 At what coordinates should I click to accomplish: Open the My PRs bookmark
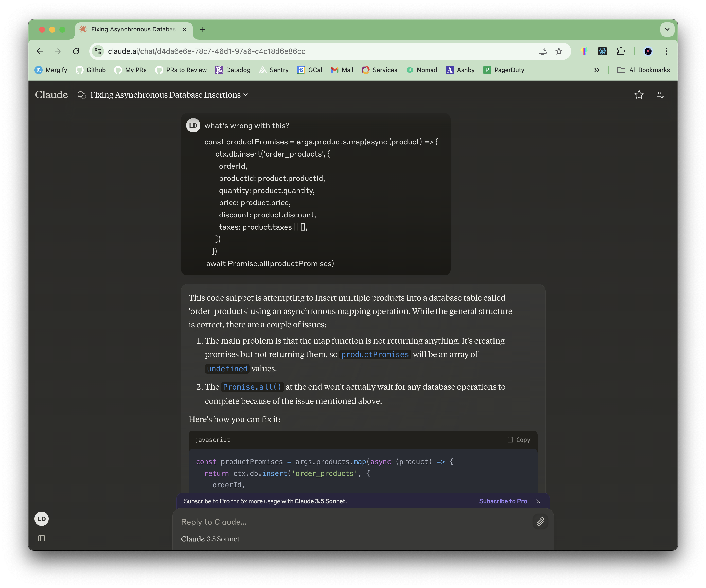[130, 70]
